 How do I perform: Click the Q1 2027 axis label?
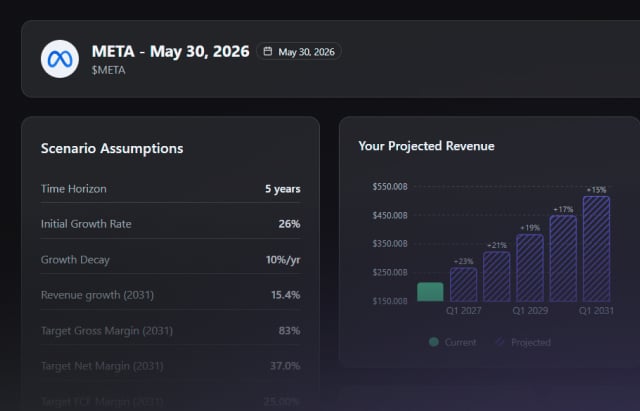(x=464, y=311)
